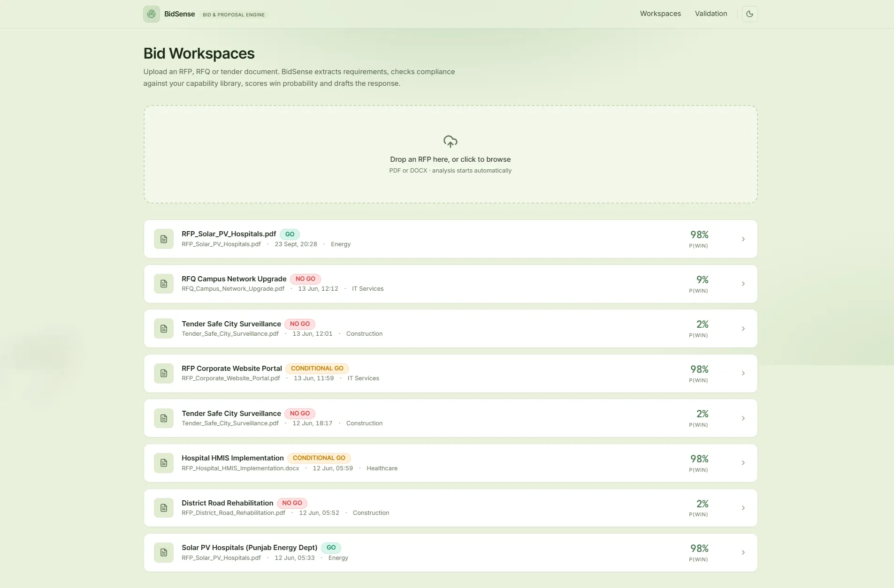This screenshot has width=894, height=588.
Task: Open the RFP Corporate Website Portal title
Action: [231, 369]
